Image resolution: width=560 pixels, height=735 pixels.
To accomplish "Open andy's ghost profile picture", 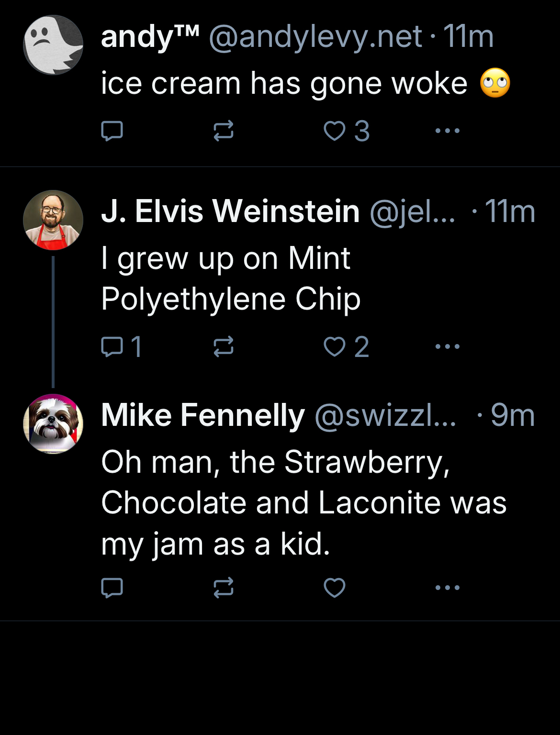I will (x=53, y=45).
